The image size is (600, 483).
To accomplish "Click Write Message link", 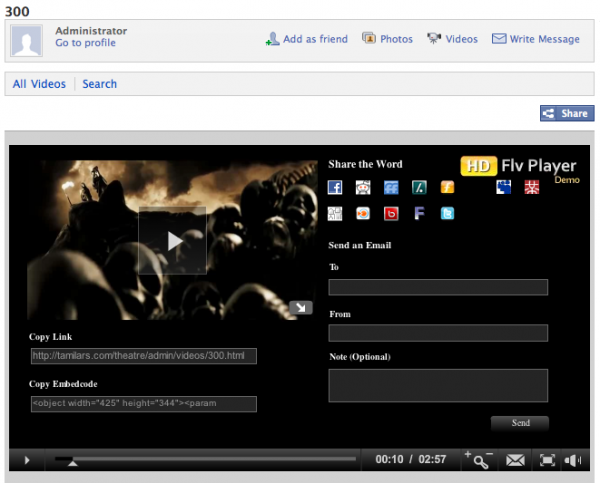I will pos(536,39).
